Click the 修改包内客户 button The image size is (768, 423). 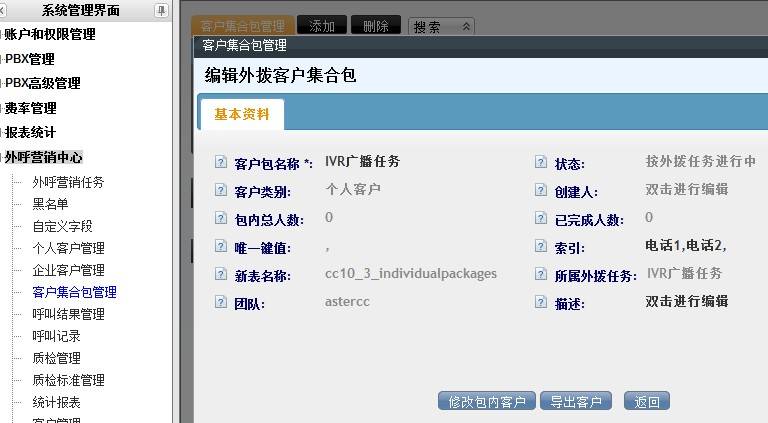pyautogui.click(x=486, y=401)
